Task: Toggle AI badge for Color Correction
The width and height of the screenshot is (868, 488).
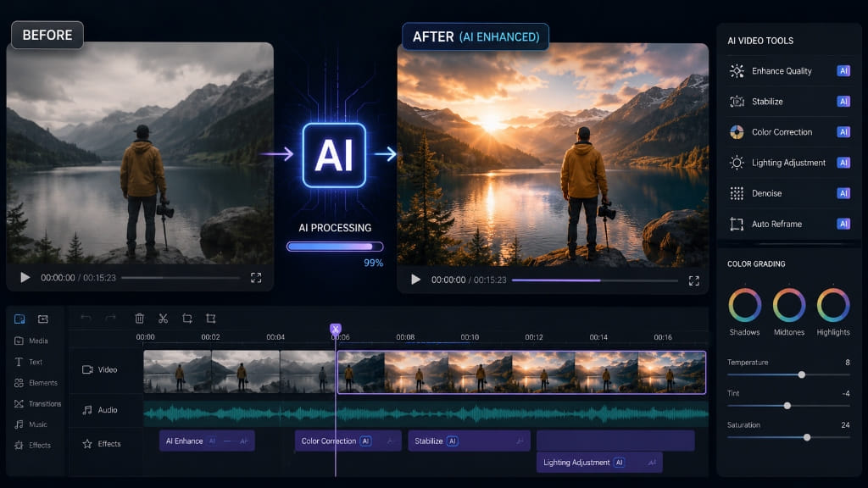Action: [843, 131]
